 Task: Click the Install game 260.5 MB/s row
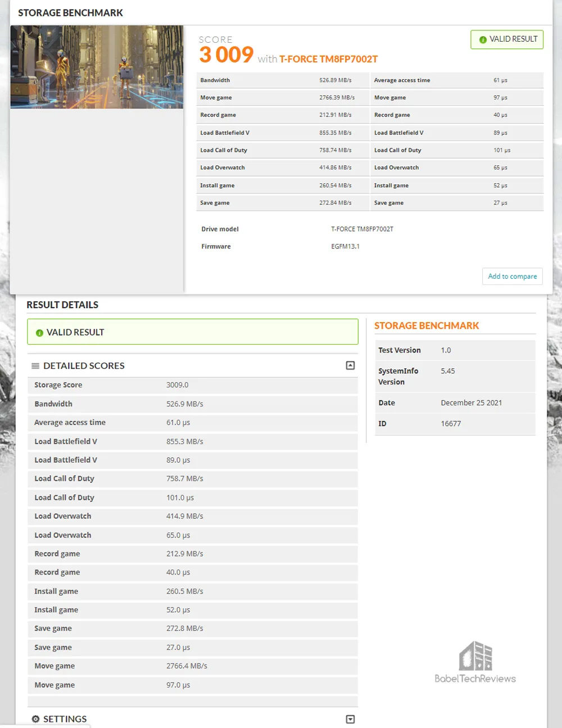[x=193, y=592]
